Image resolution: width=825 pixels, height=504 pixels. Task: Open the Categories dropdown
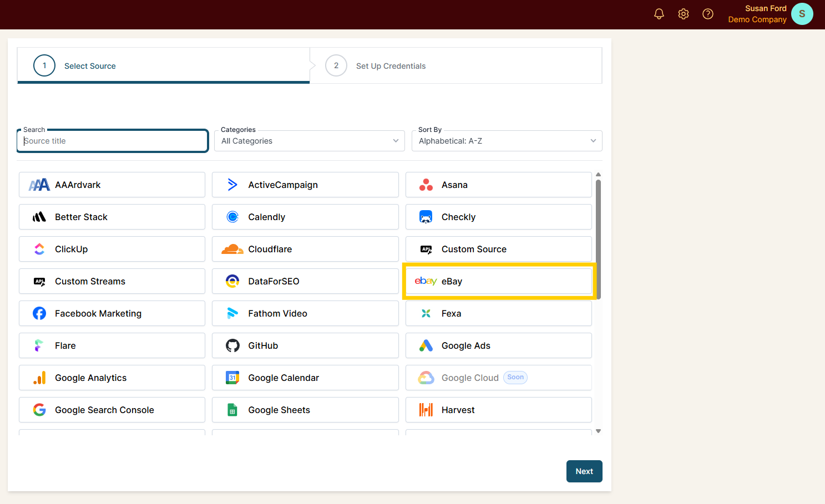[310, 141]
